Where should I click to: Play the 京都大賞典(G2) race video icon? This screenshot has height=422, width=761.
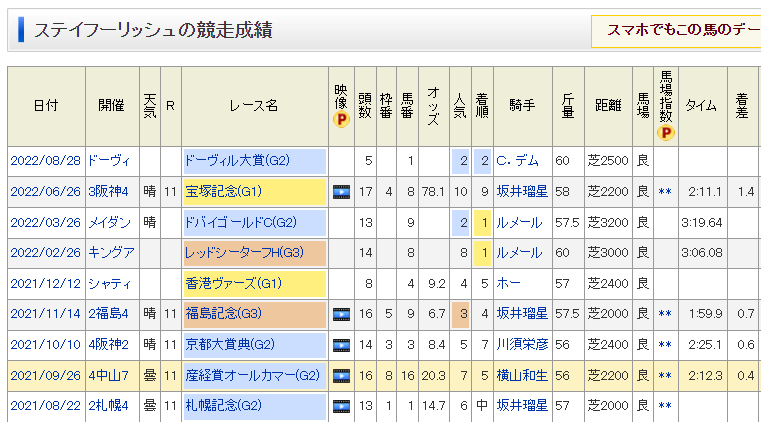340,345
